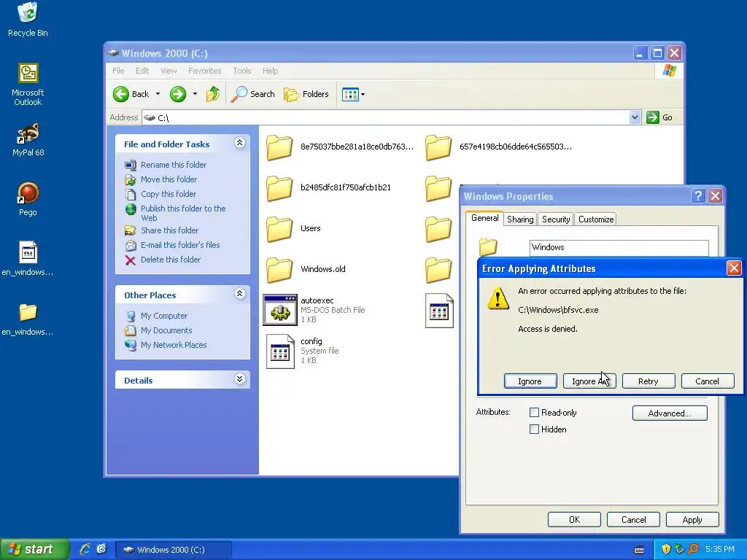
Task: Open My Network Places link
Action: [x=174, y=345]
